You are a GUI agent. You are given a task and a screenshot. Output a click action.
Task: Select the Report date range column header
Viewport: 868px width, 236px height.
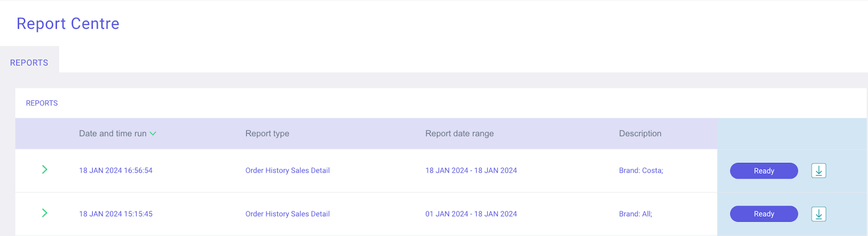pyautogui.click(x=459, y=133)
